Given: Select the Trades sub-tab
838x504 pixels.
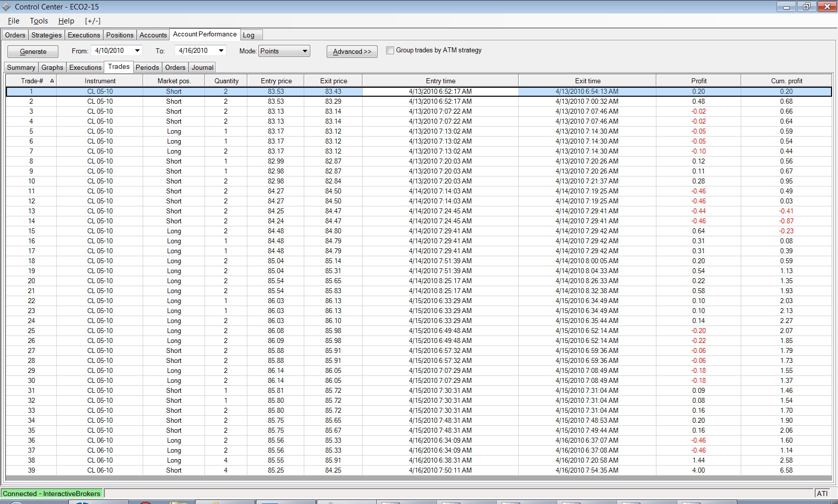Looking at the screenshot, I should pos(119,67).
